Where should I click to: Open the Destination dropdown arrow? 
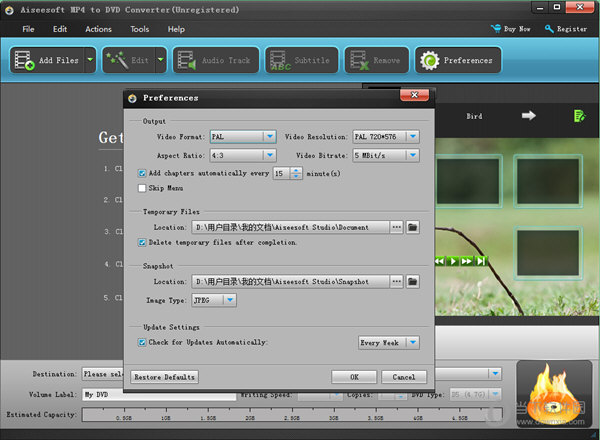[x=495, y=373]
